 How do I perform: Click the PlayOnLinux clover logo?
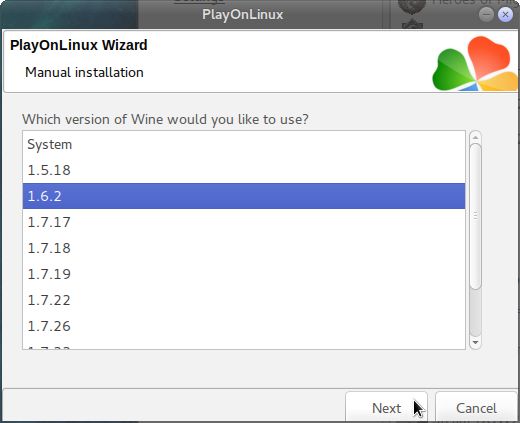coord(475,63)
